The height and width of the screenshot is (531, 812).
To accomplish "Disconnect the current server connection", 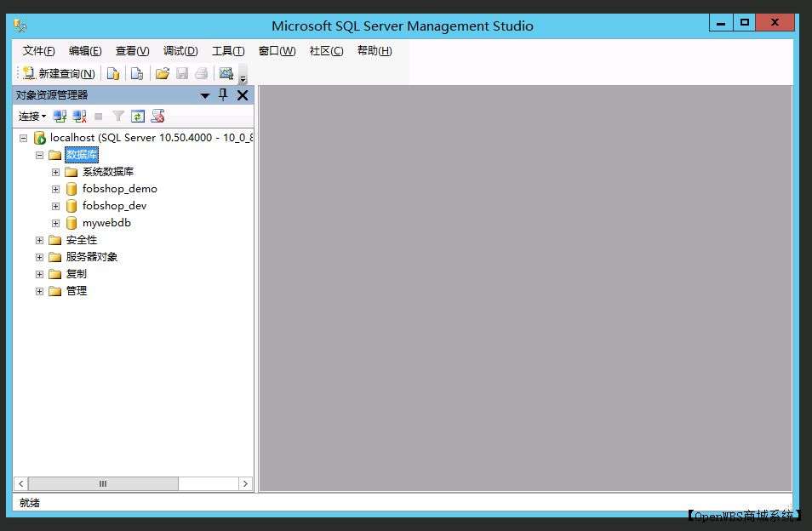I will tap(79, 116).
